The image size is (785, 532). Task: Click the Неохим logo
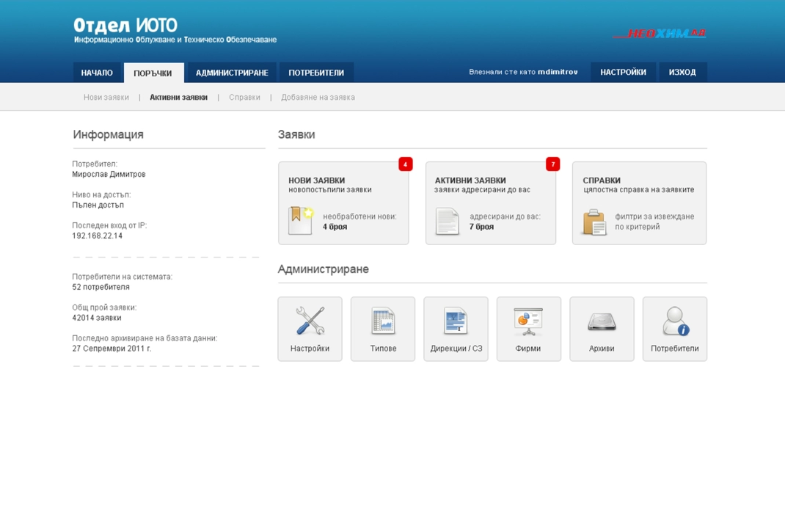(x=659, y=34)
